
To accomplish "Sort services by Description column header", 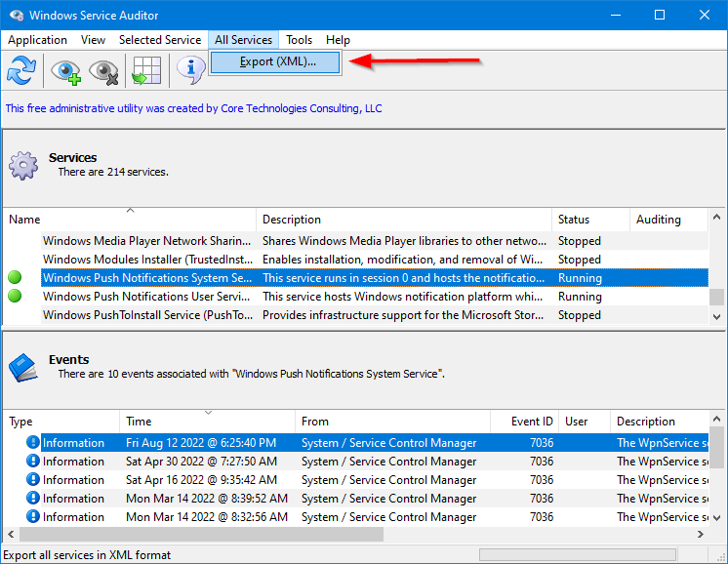I will pos(404,220).
